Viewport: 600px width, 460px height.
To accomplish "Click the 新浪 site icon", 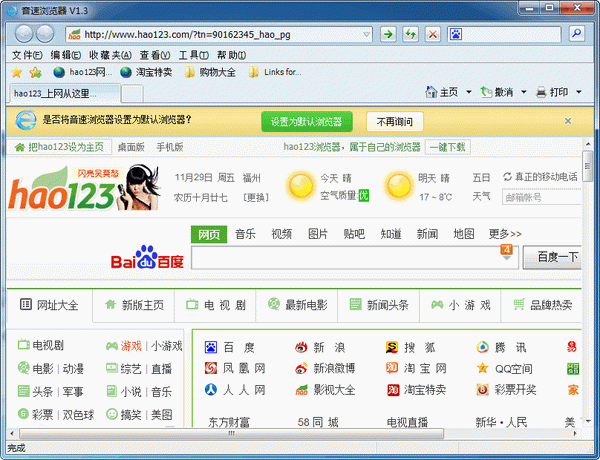I will 301,347.
